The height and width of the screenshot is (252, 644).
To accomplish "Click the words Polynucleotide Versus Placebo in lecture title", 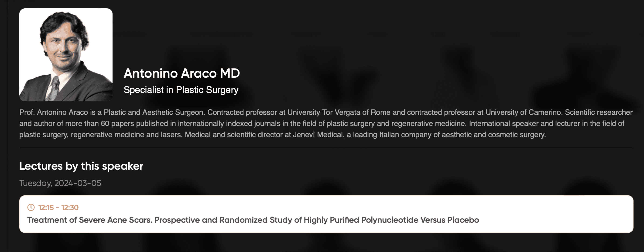I will tap(420, 220).
